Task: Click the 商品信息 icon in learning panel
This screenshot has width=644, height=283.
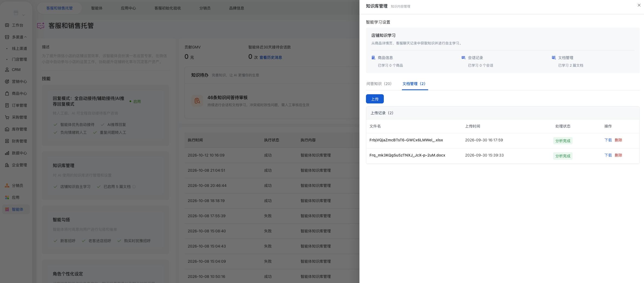Action: pos(373,58)
